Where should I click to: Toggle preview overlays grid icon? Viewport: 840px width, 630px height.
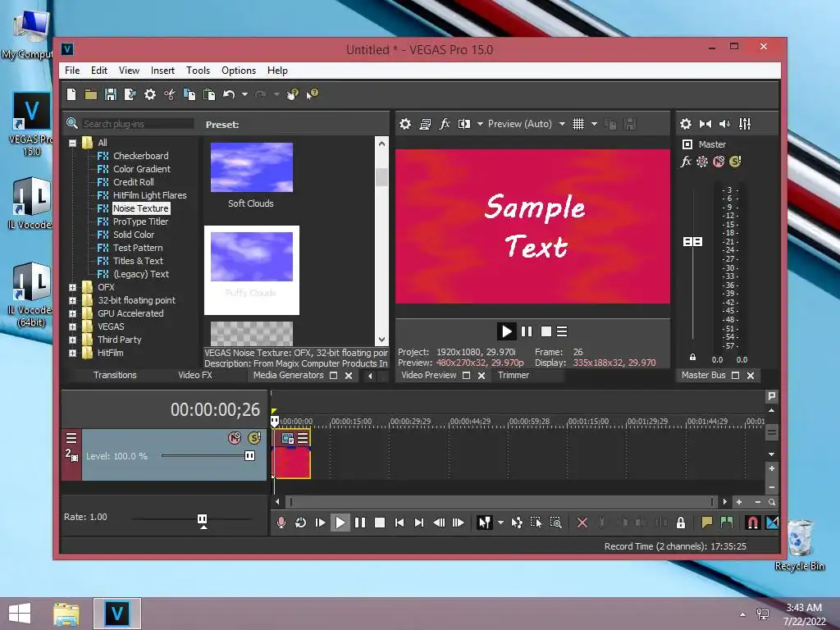[x=578, y=125]
